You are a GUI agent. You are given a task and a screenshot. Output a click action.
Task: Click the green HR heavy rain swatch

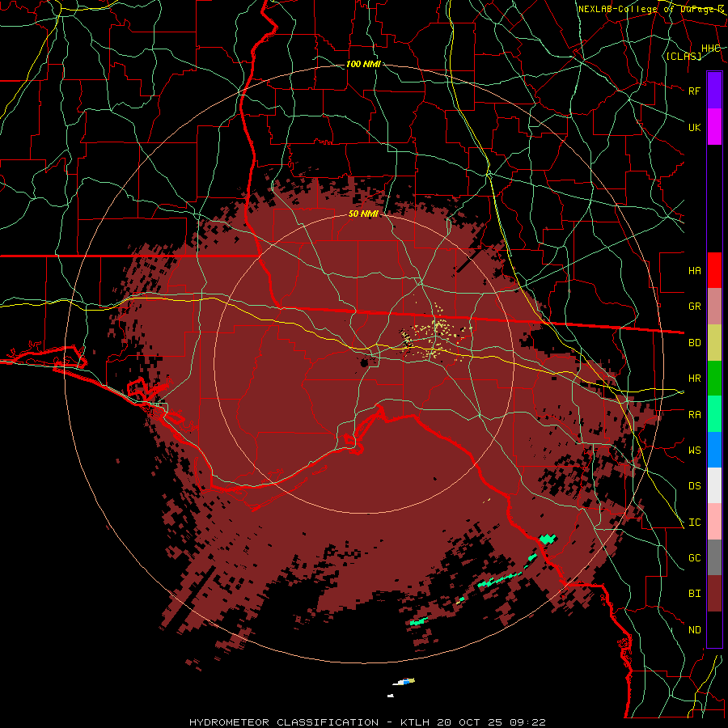tap(714, 379)
